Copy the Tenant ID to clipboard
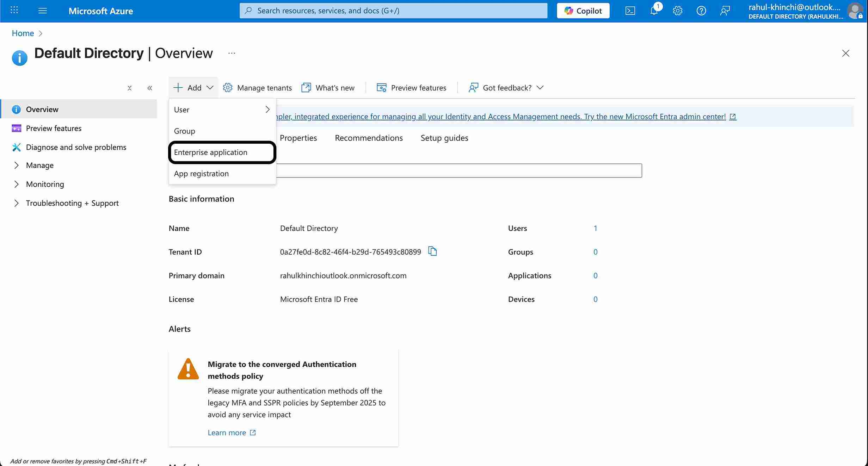Image resolution: width=868 pixels, height=466 pixels. (x=432, y=251)
